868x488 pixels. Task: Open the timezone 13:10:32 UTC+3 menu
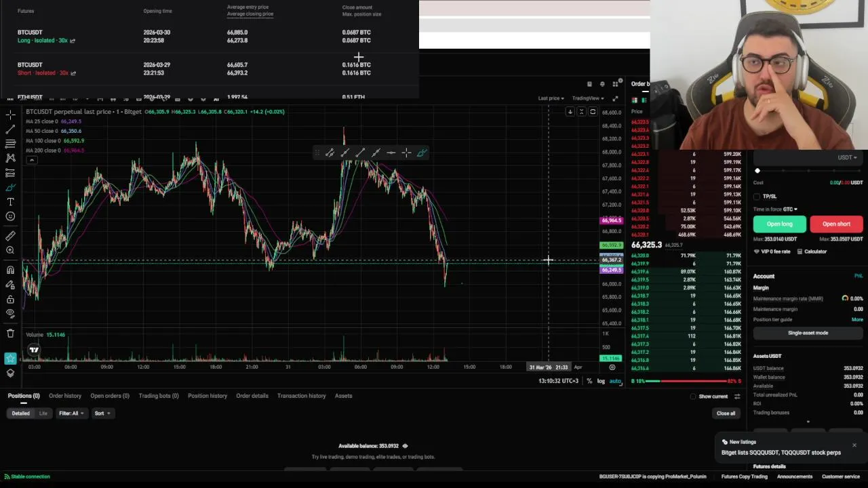[x=558, y=381]
